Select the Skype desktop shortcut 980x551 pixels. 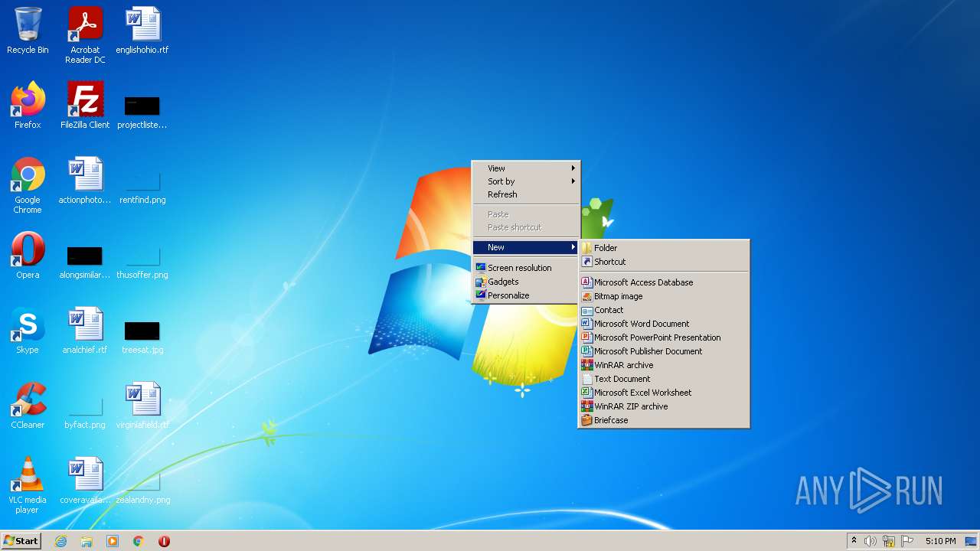[x=28, y=331]
